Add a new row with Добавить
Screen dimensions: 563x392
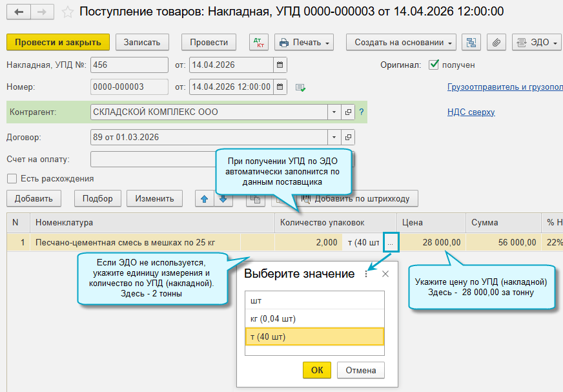(34, 199)
